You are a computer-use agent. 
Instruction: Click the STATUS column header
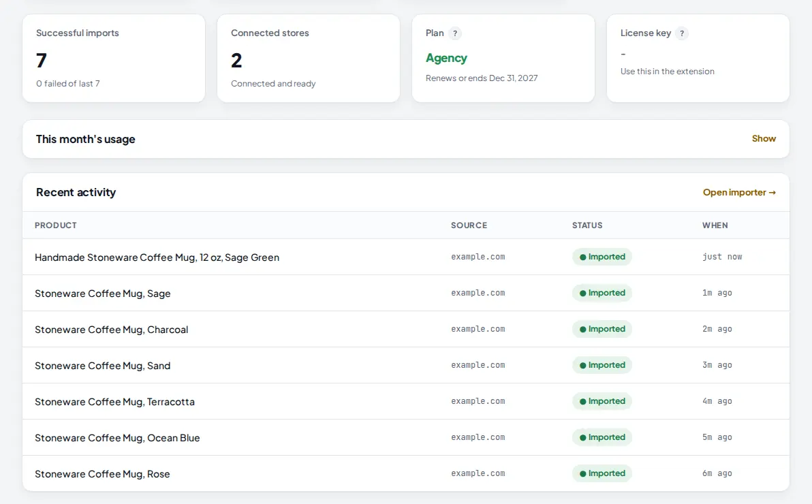point(587,225)
